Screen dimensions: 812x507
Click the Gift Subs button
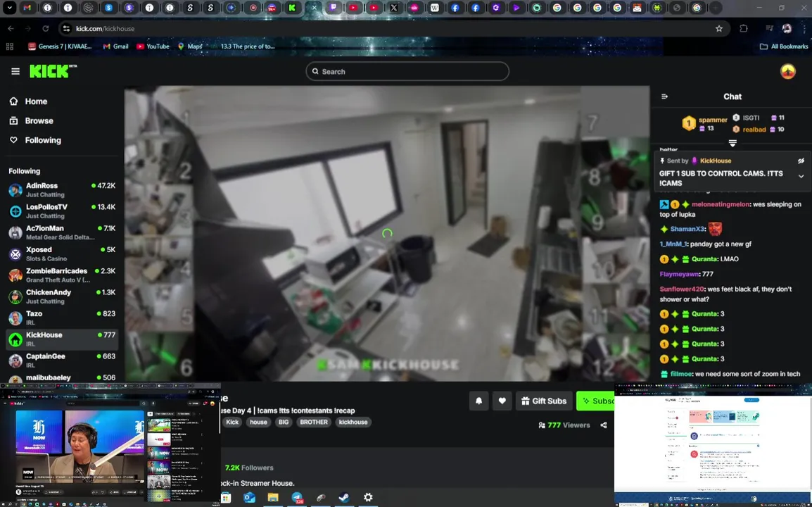point(544,401)
